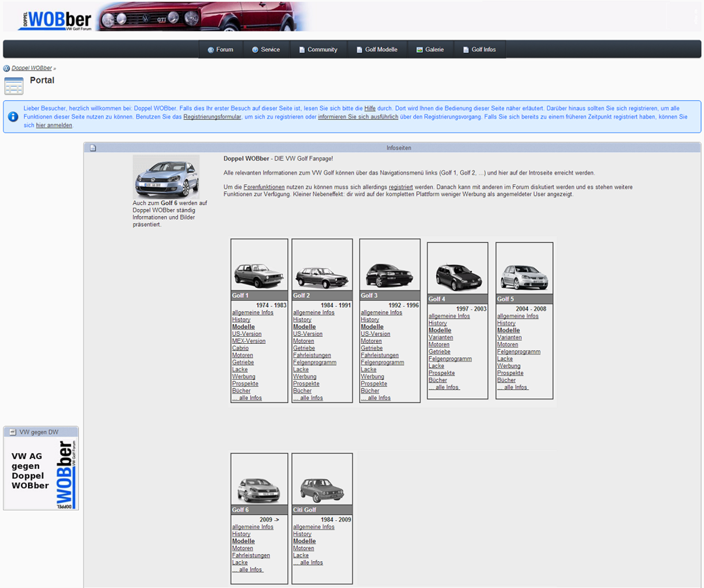Click the 'registriert' link in intro text
The image size is (704, 588).
[401, 187]
